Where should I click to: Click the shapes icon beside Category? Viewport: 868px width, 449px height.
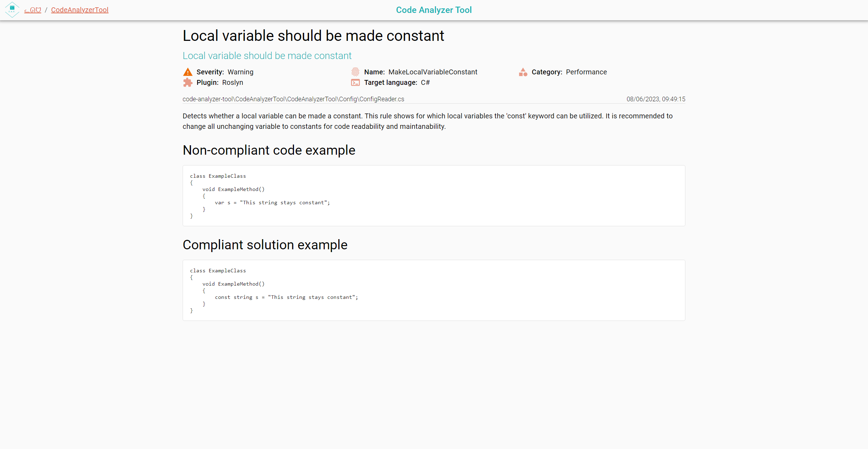pyautogui.click(x=523, y=72)
